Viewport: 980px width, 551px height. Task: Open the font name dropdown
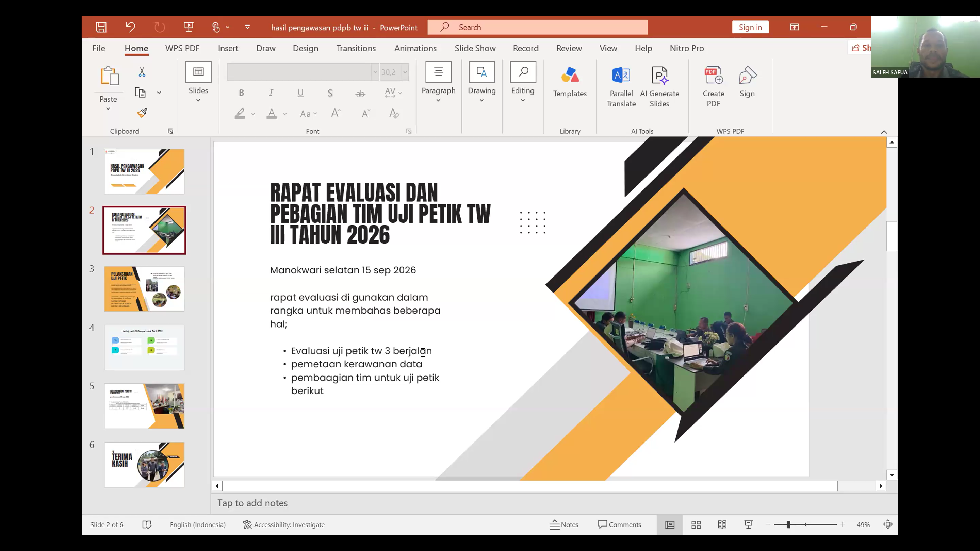coord(375,72)
